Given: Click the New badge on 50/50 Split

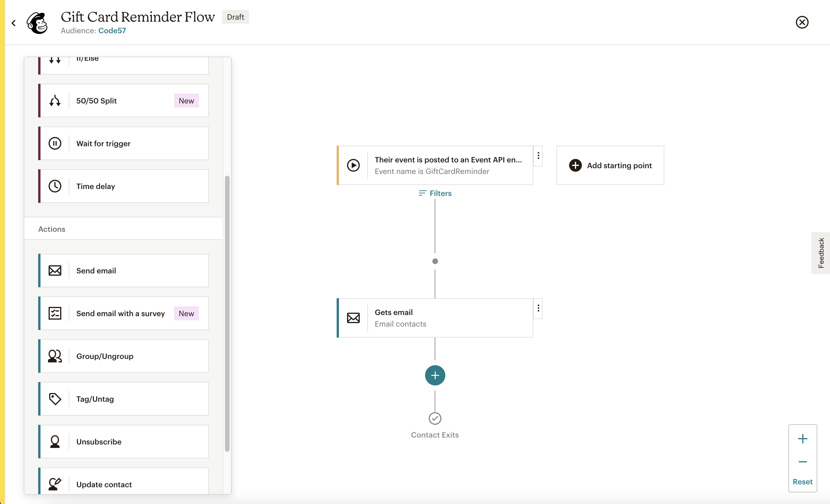Looking at the screenshot, I should 186,101.
